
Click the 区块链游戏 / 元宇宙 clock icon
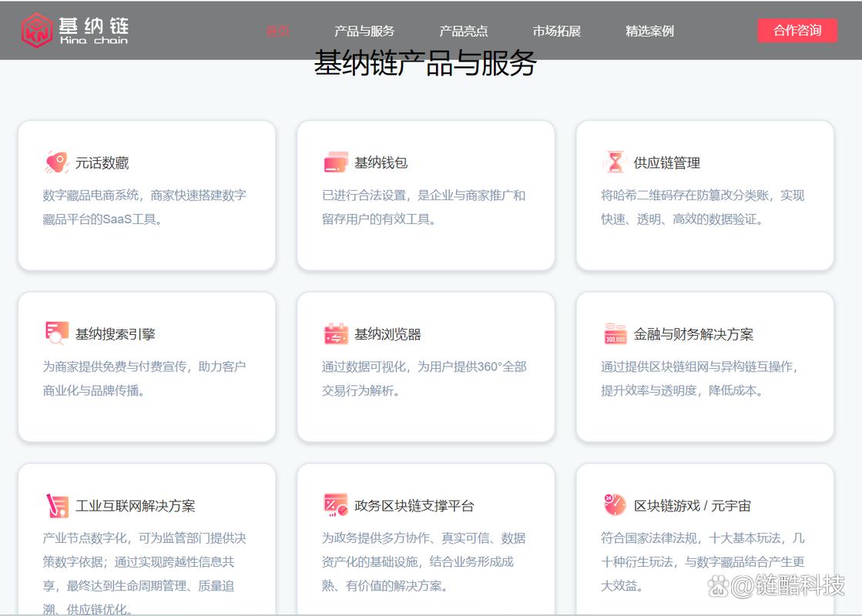(x=615, y=504)
